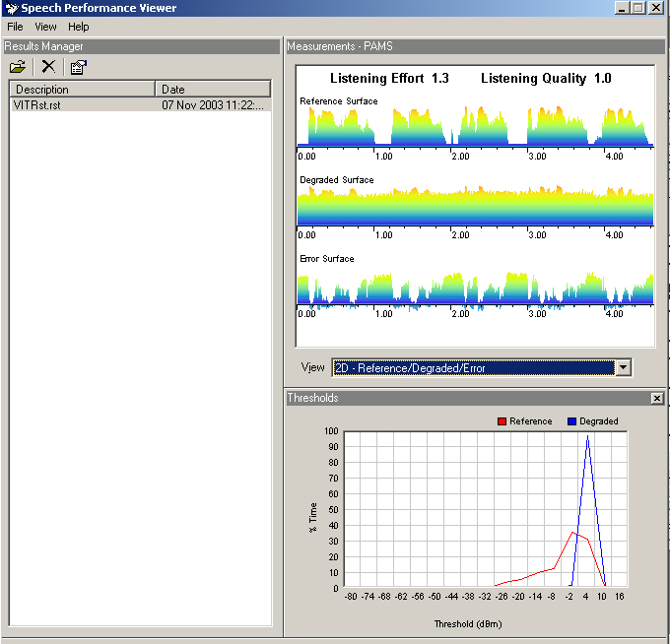Click the Threshold (dBm) axis label

[468, 624]
